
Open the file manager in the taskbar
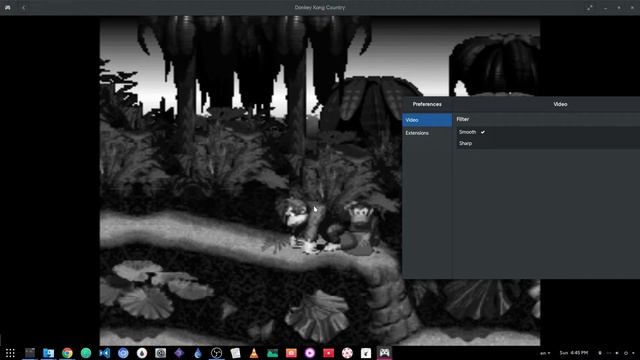(49, 353)
